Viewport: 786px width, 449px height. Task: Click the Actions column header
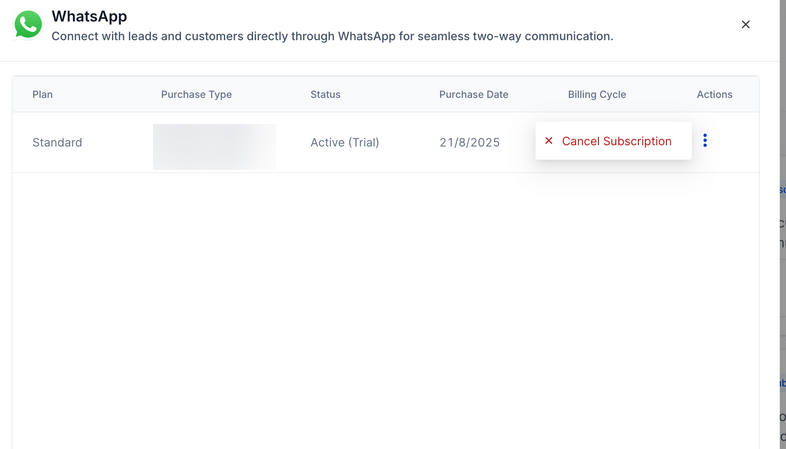pyautogui.click(x=714, y=95)
